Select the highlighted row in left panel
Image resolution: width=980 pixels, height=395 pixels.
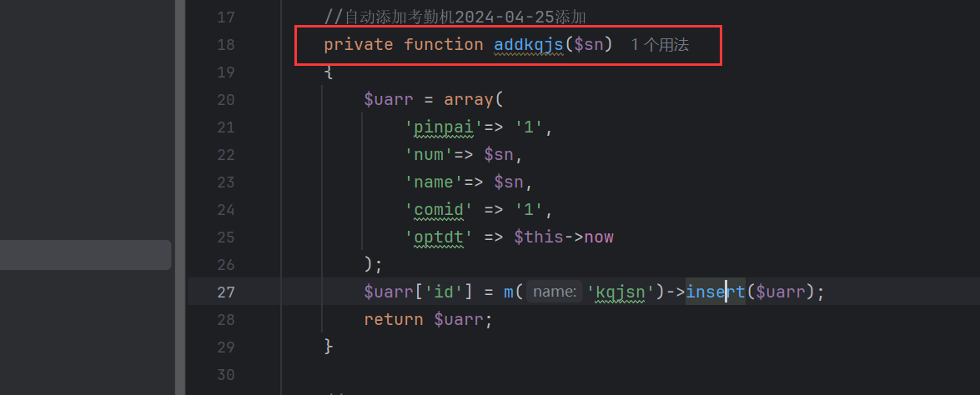coord(86,255)
